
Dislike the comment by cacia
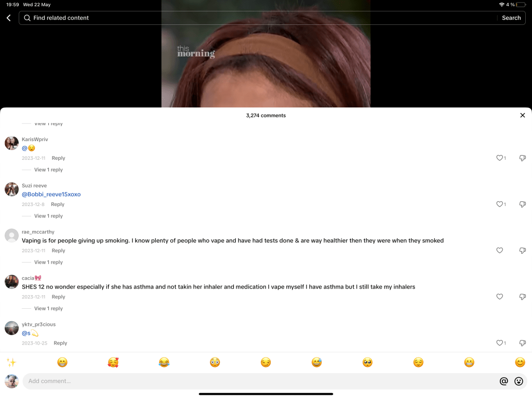click(523, 297)
